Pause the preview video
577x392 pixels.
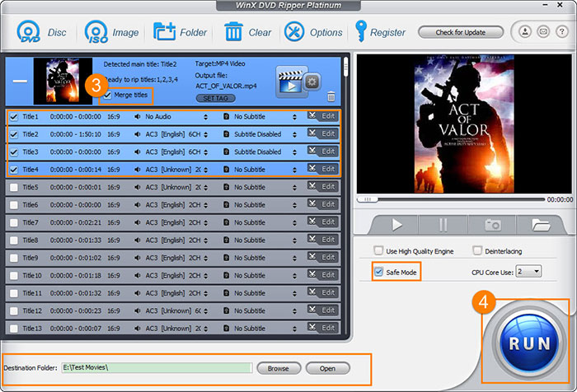tap(443, 225)
